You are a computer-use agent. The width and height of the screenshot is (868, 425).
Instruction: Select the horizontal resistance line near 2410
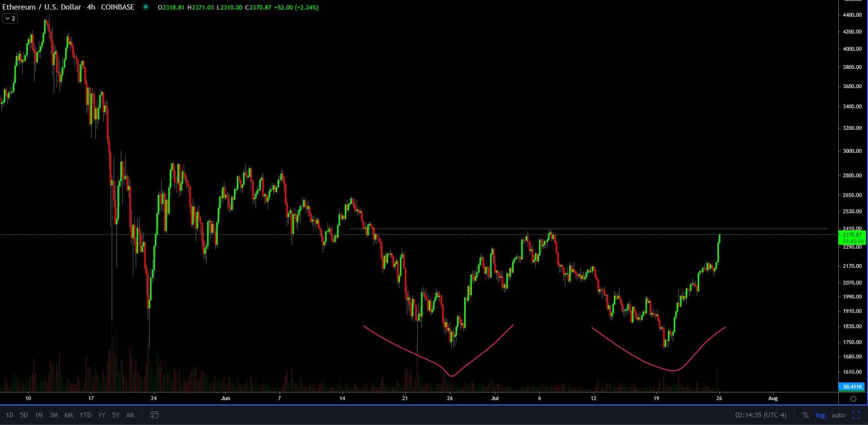[x=671, y=229]
